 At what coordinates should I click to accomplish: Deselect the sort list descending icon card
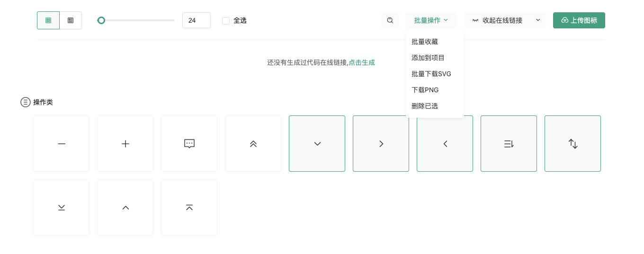click(x=509, y=143)
